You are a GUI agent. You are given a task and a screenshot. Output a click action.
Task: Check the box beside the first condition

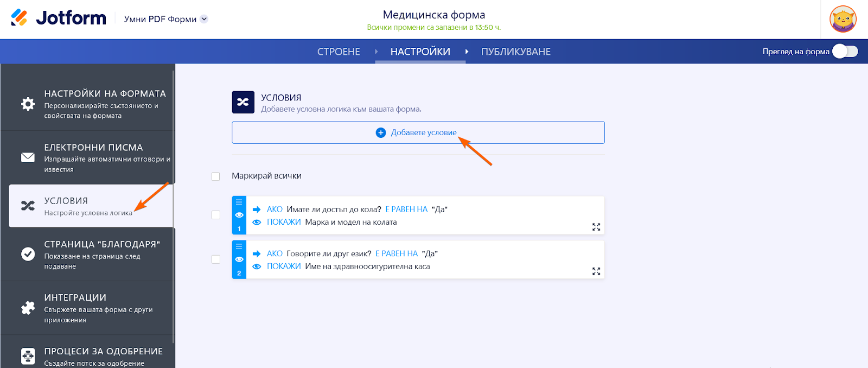(x=216, y=215)
